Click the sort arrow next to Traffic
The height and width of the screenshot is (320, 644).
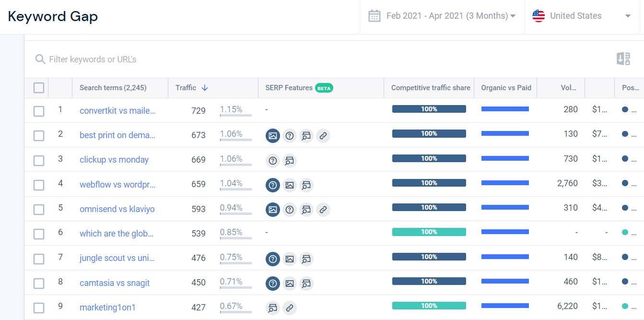[205, 88]
